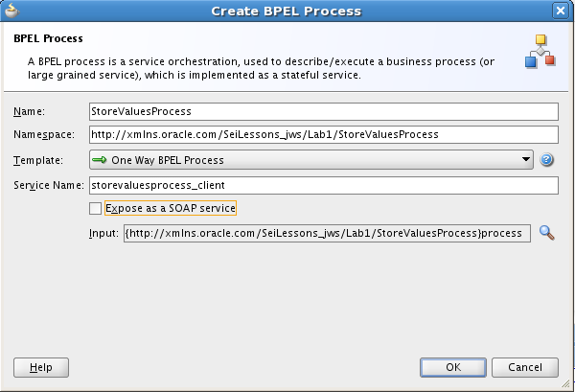Click the Expose as a SOAP service label
This screenshot has height=392, width=575.
point(171,208)
